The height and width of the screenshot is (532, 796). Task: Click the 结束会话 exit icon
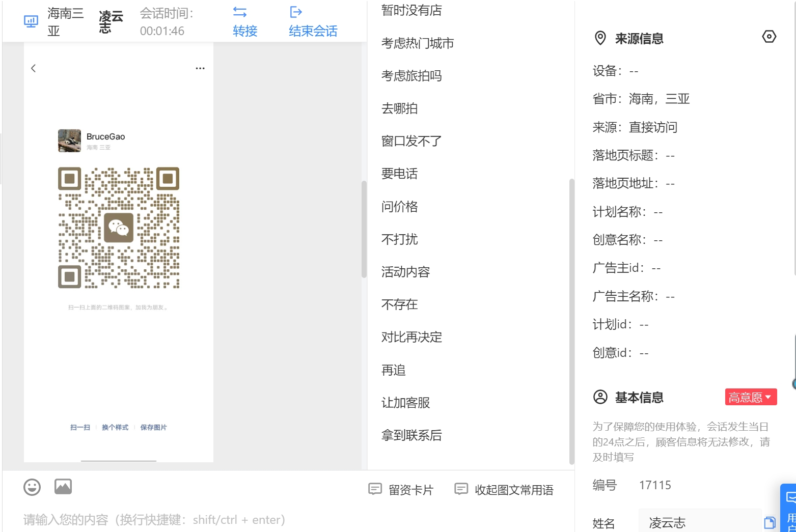coord(296,12)
